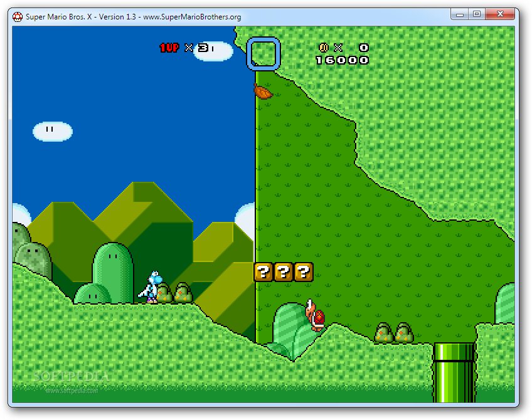Click the gold coin counter icon
This screenshot has height=420, width=532.
pyautogui.click(x=323, y=48)
